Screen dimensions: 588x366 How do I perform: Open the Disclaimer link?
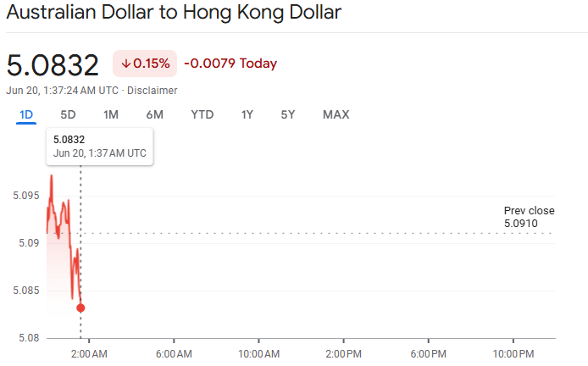tap(152, 91)
